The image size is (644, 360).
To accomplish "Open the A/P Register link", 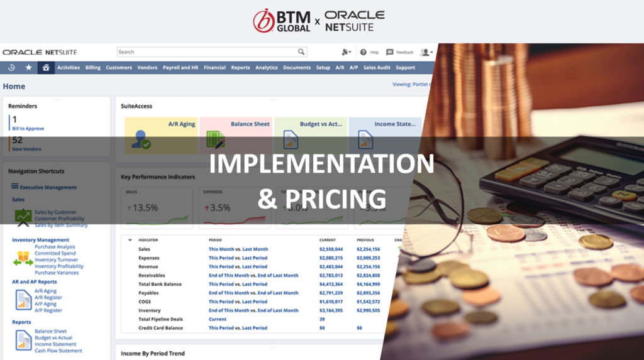I will (x=48, y=310).
